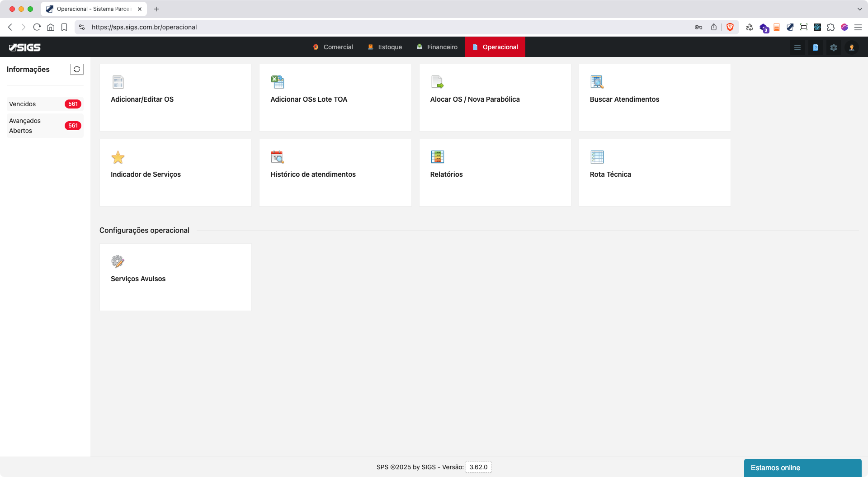Open Adicionar/Editar OS document icon
The width and height of the screenshot is (868, 477).
[x=118, y=82]
